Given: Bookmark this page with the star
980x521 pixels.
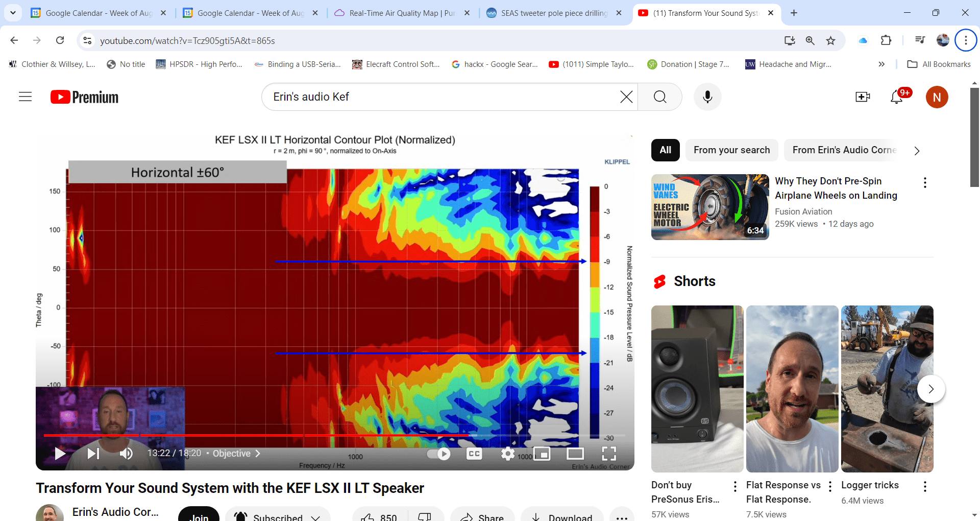Looking at the screenshot, I should [x=831, y=40].
